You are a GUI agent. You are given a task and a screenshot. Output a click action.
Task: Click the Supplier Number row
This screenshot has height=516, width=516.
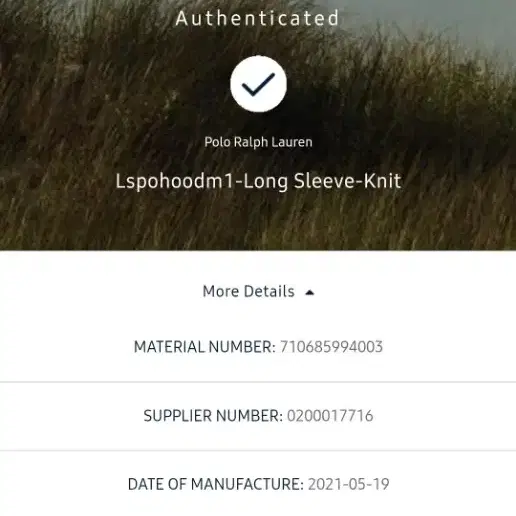pos(258,416)
